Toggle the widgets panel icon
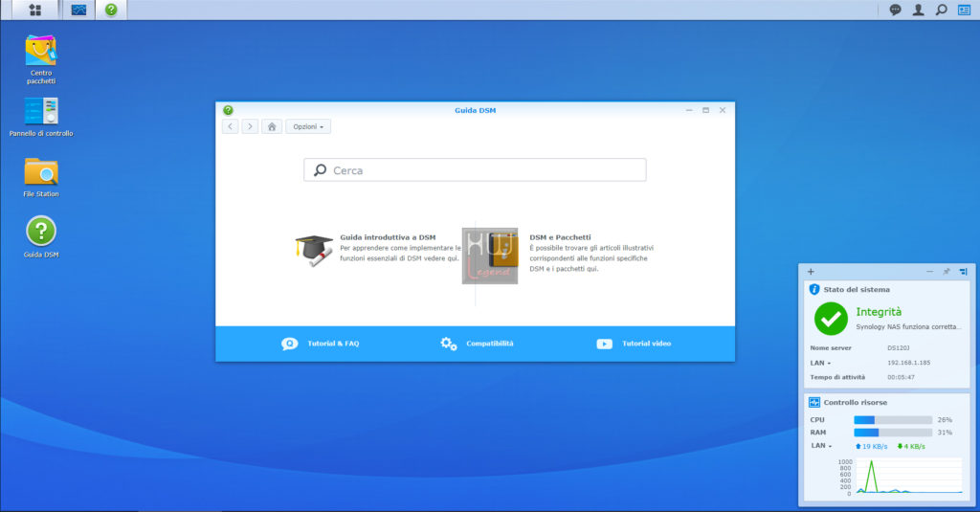The height and width of the screenshot is (512, 980). pyautogui.click(x=964, y=10)
